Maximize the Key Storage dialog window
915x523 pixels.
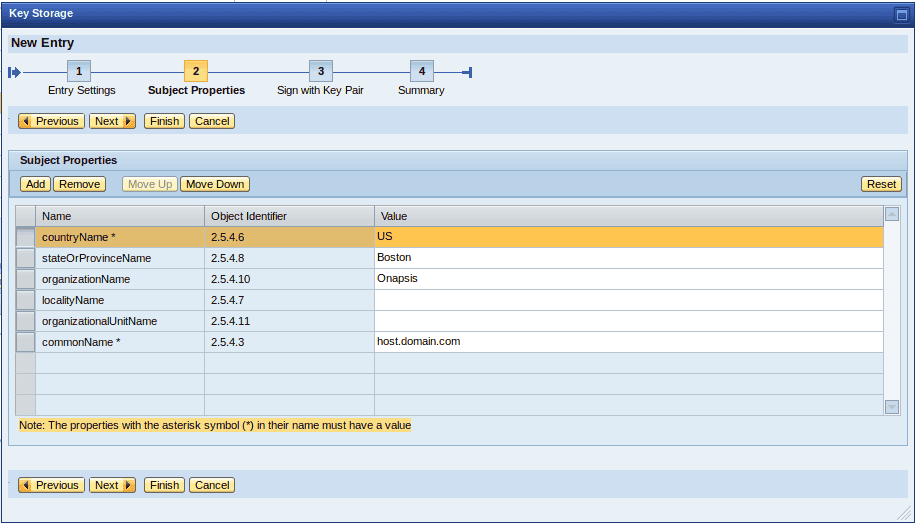(901, 14)
